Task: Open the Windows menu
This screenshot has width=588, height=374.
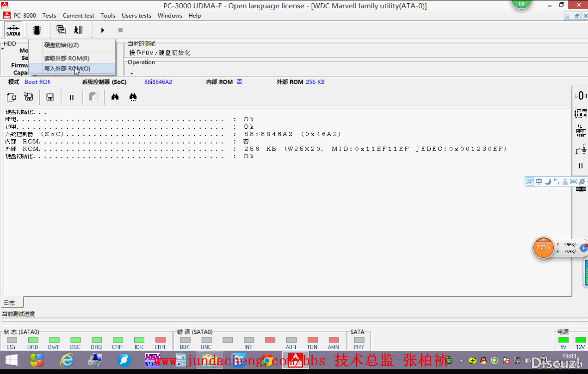Action: pos(170,15)
